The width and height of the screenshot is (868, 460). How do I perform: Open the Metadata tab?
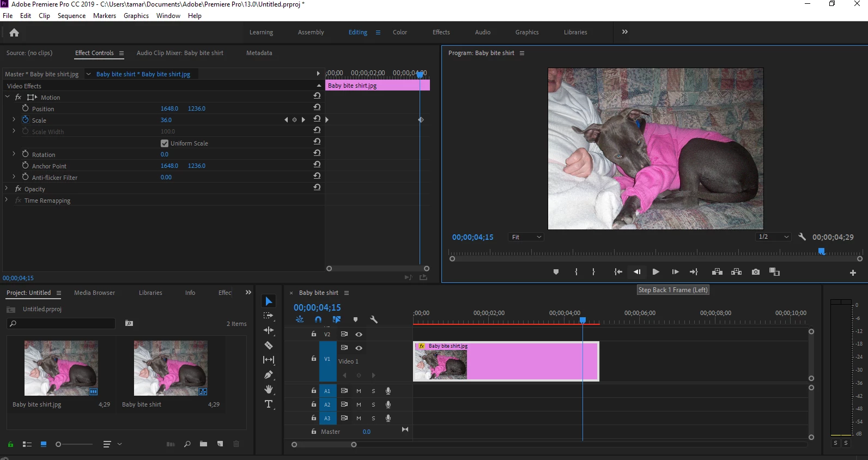(259, 53)
